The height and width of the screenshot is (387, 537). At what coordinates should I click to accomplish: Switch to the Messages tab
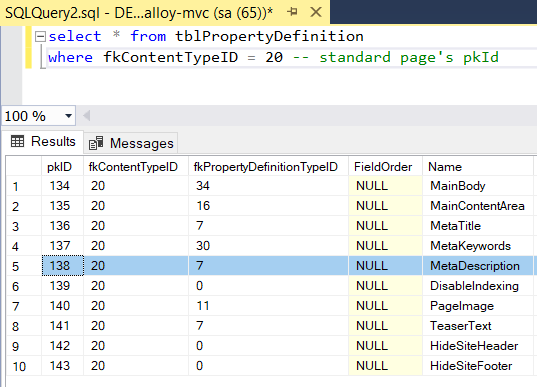[131, 143]
